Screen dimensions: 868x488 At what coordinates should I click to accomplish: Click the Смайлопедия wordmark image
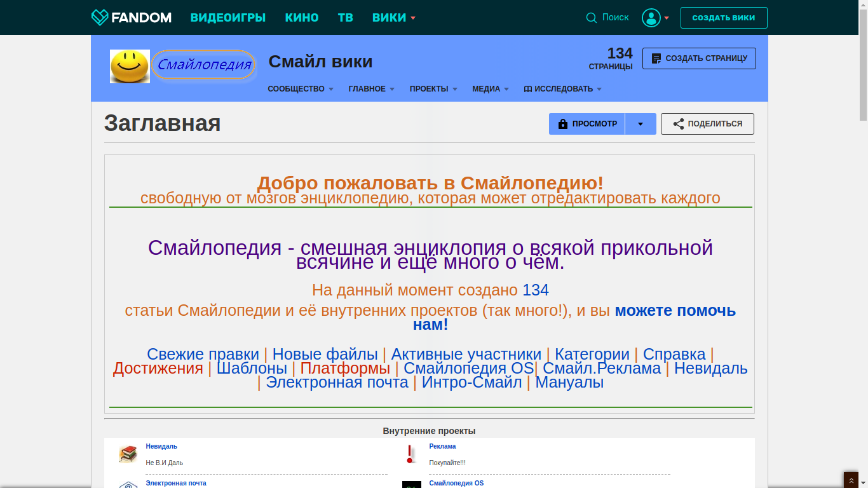coord(203,65)
